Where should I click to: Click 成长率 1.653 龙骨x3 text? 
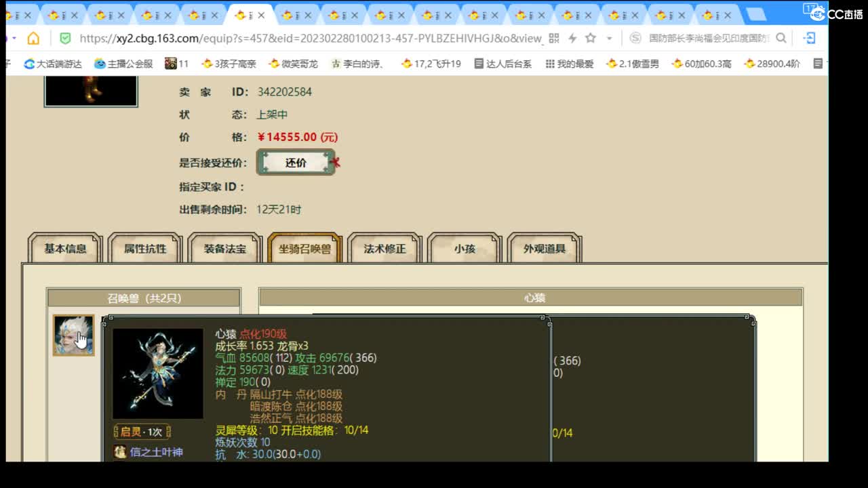click(x=262, y=346)
